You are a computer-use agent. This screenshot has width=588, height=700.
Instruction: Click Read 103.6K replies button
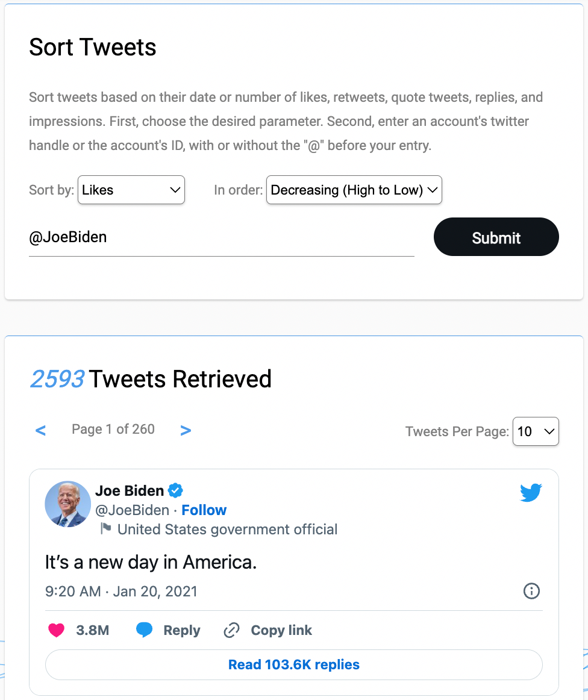(293, 664)
